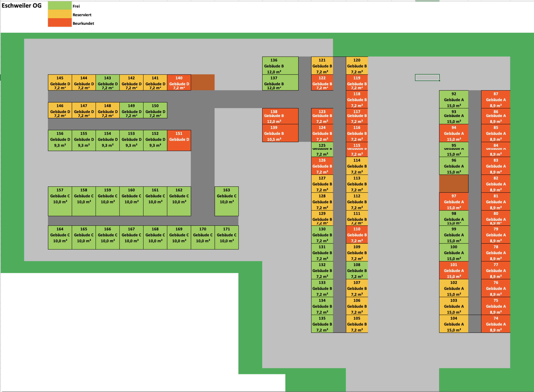Select unit 104 Gebäude A yellow cell
This screenshot has height=392, width=534.
click(453, 324)
